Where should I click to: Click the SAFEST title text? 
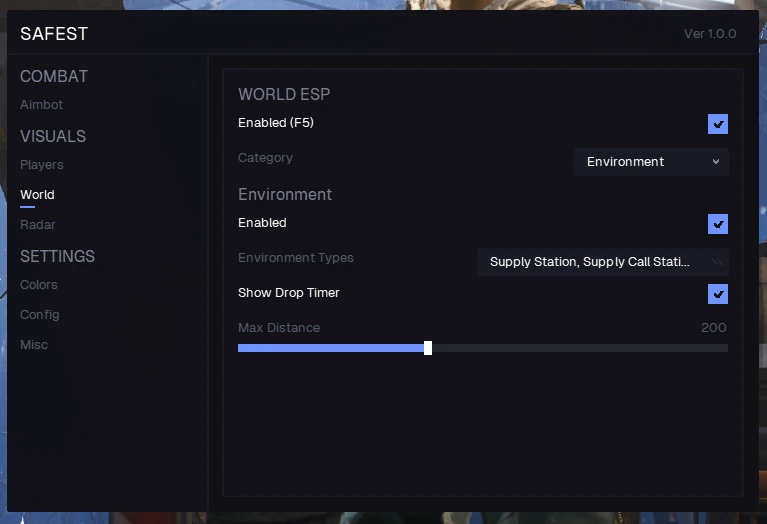pyautogui.click(x=54, y=34)
